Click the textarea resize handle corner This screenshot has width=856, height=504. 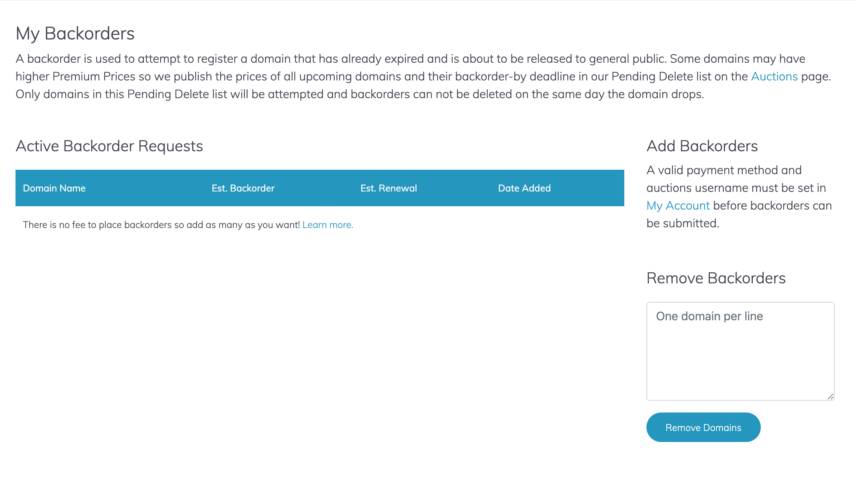[x=830, y=397]
